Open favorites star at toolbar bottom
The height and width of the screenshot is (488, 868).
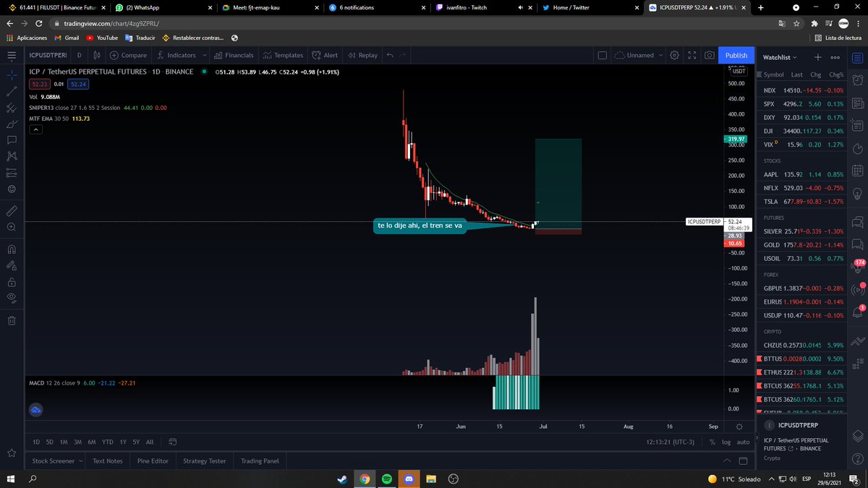(12, 453)
